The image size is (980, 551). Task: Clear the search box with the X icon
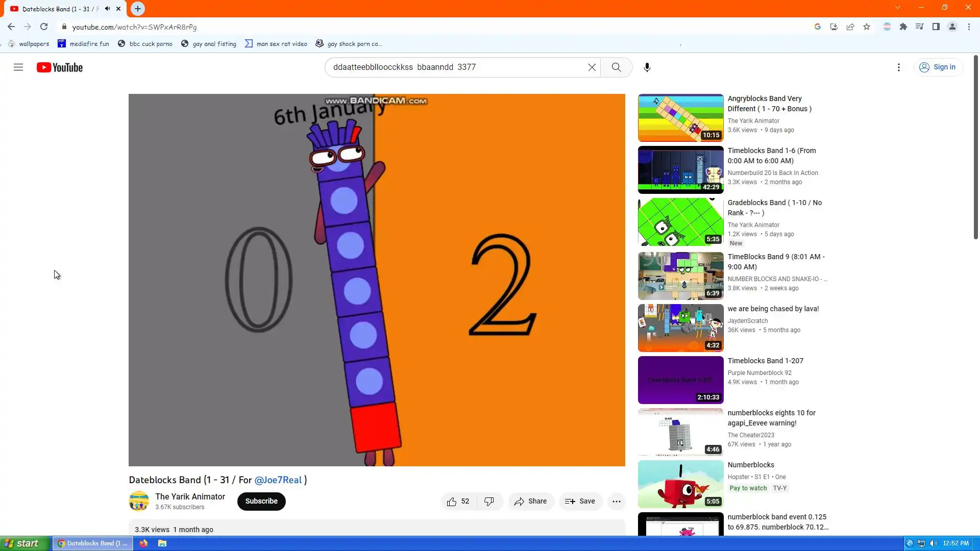[592, 67]
